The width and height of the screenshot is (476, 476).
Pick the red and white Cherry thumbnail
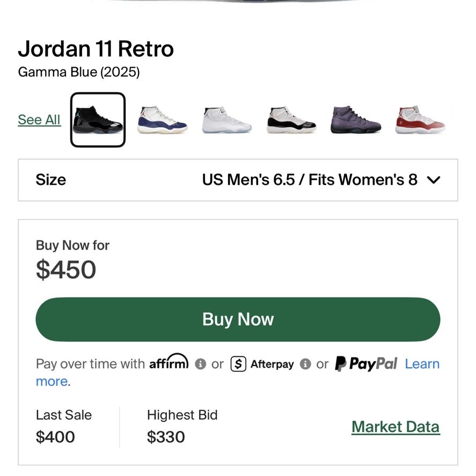coord(420,120)
